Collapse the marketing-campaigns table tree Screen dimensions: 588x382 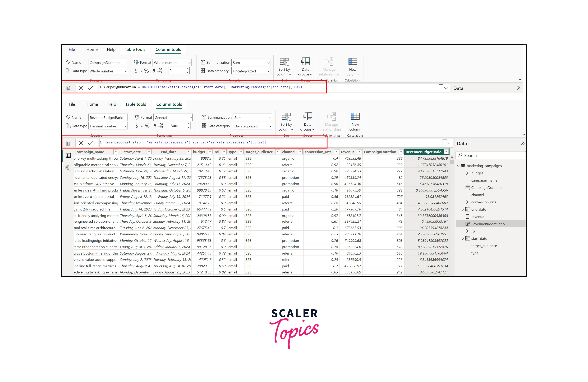coord(458,166)
